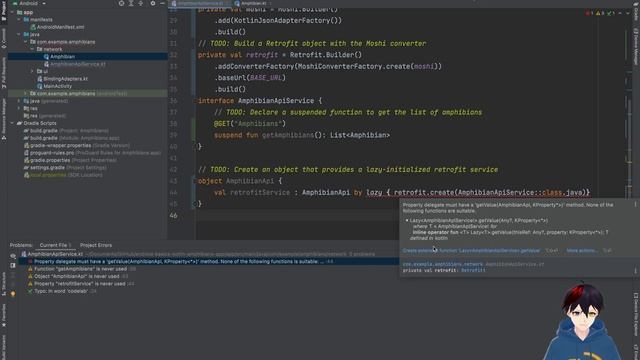640x360 pixels.
Task: Open the project panel gear settings
Action: (x=153, y=3)
